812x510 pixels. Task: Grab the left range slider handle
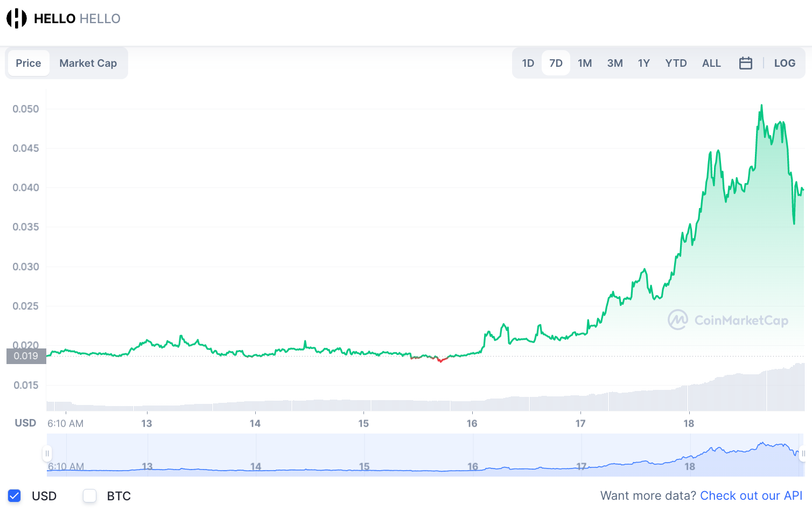tap(47, 453)
